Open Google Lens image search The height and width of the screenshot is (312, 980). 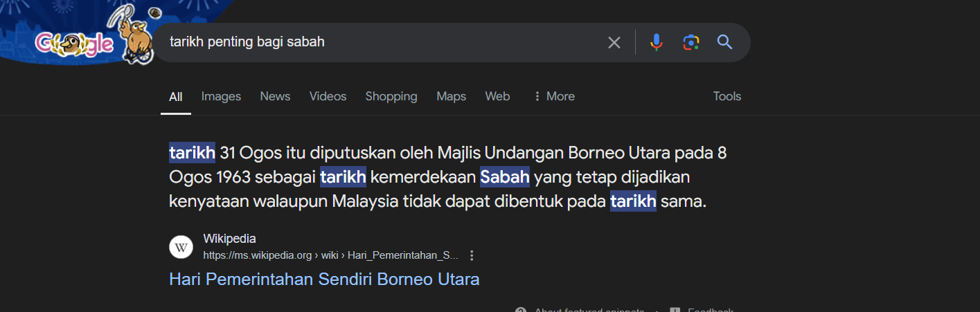[691, 42]
